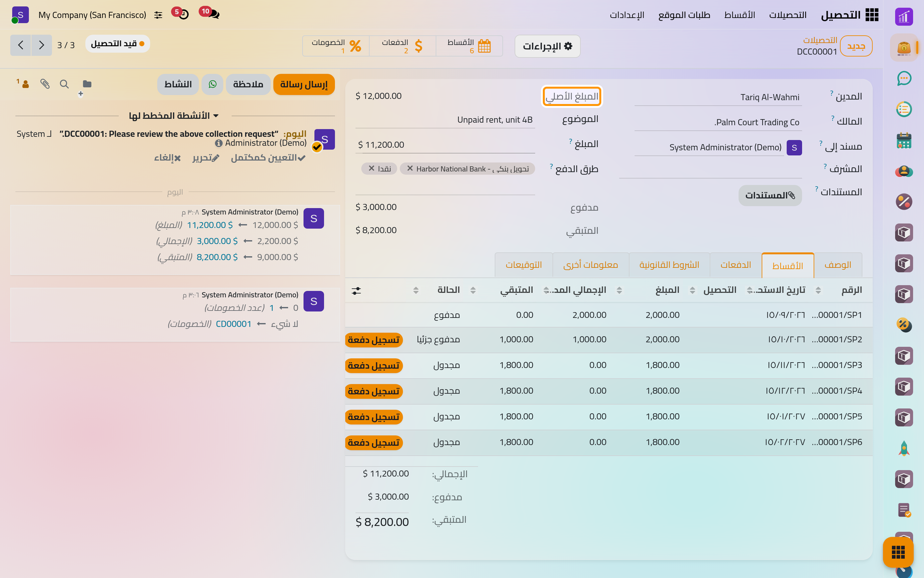Open the الإعدادات menu

coord(627,15)
